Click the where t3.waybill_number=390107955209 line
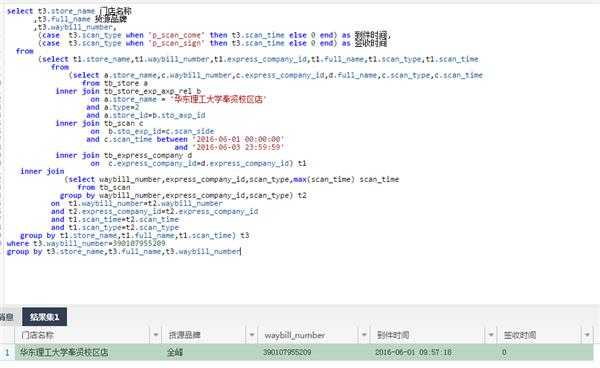Image resolution: width=600 pixels, height=368 pixels. pyautogui.click(x=86, y=244)
